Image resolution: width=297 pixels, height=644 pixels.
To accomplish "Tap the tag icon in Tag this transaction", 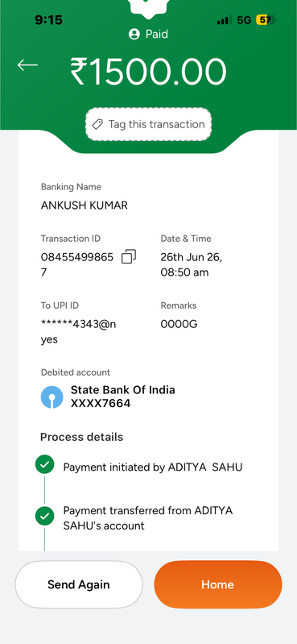I will click(x=97, y=124).
